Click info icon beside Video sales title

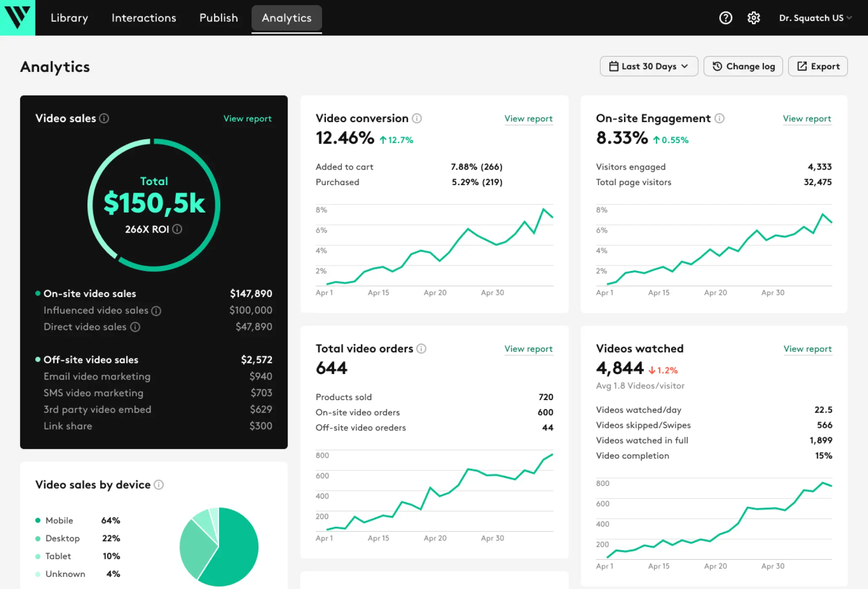(x=104, y=119)
